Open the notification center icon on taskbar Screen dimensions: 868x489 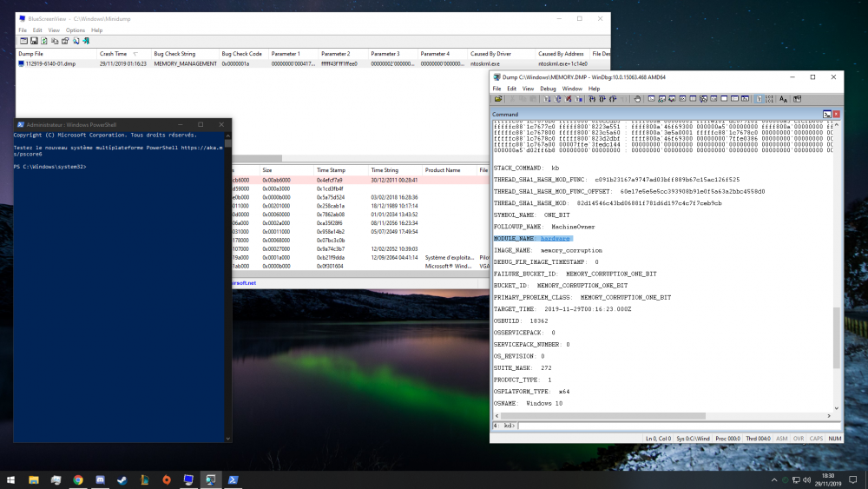853,480
